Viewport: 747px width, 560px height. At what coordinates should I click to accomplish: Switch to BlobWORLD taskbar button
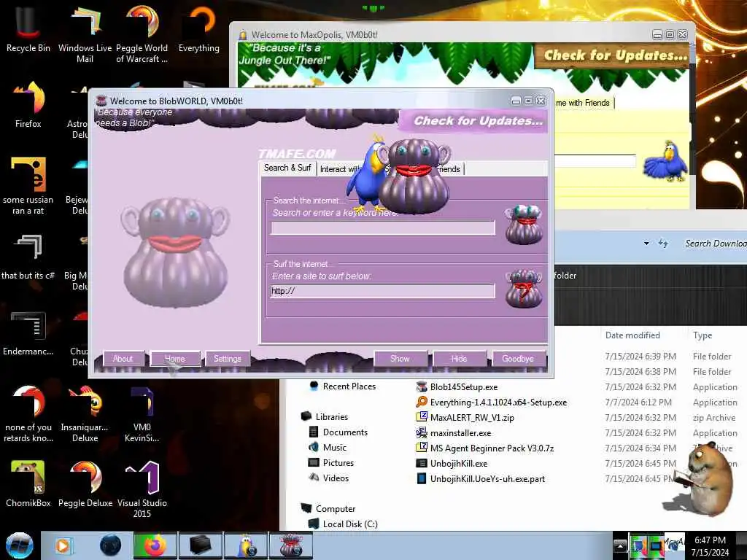click(x=291, y=545)
